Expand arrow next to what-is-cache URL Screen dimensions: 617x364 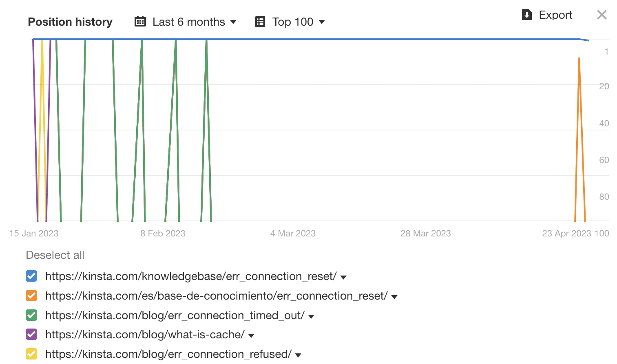pyautogui.click(x=251, y=335)
